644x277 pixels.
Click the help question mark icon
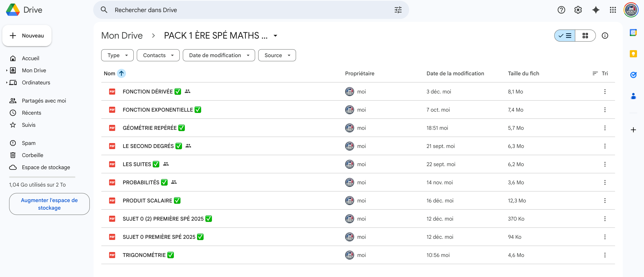coord(561,10)
